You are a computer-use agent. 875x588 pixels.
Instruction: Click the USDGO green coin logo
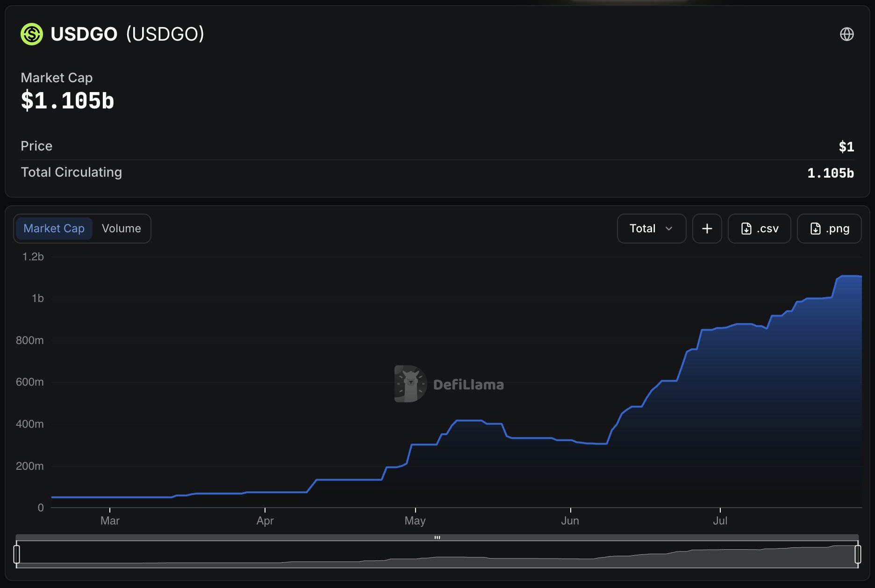tap(32, 34)
